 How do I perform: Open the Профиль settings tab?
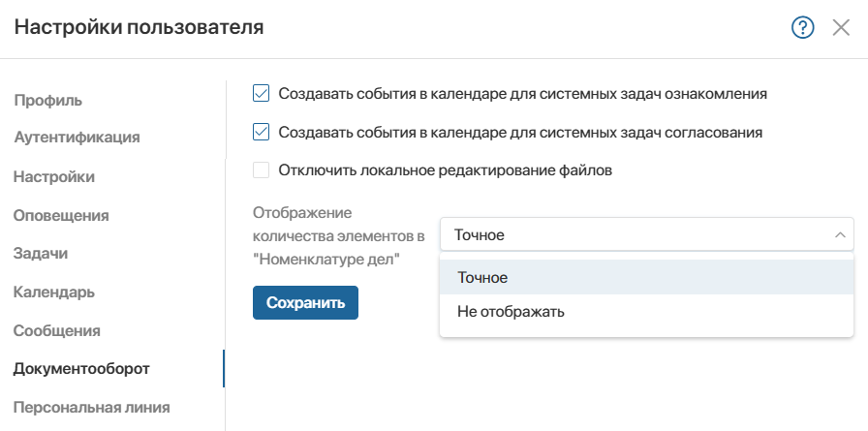pyautogui.click(x=48, y=100)
